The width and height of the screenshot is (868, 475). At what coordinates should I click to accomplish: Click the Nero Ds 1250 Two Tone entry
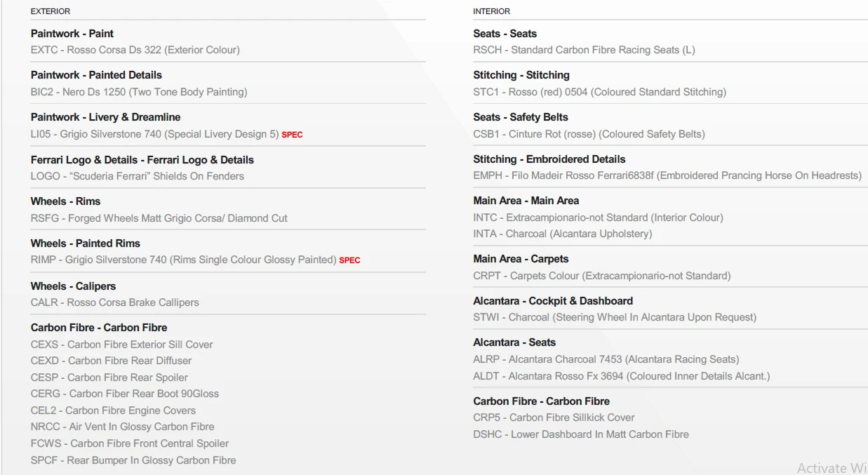pyautogui.click(x=139, y=92)
